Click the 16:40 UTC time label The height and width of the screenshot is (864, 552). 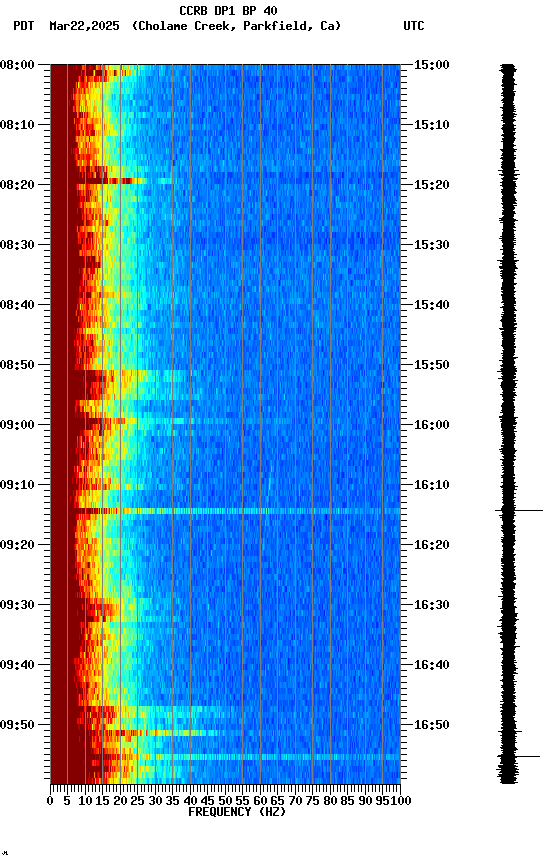432,665
